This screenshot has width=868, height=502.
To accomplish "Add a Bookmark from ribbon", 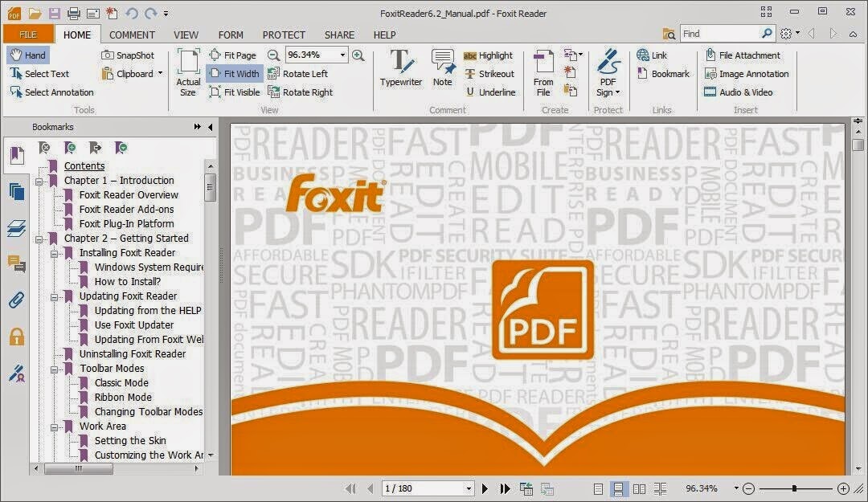I will tap(663, 74).
